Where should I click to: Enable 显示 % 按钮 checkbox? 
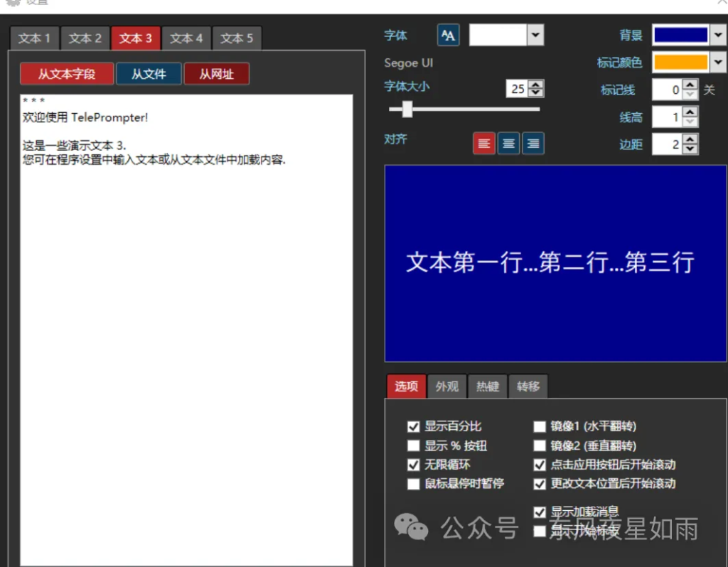pyautogui.click(x=413, y=445)
